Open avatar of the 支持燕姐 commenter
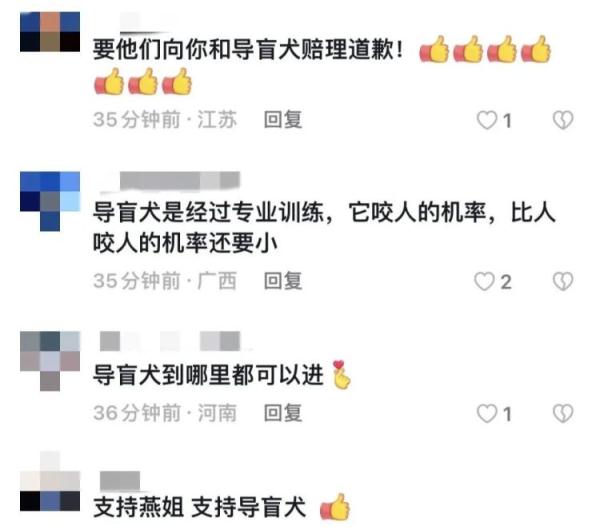 [50, 481]
